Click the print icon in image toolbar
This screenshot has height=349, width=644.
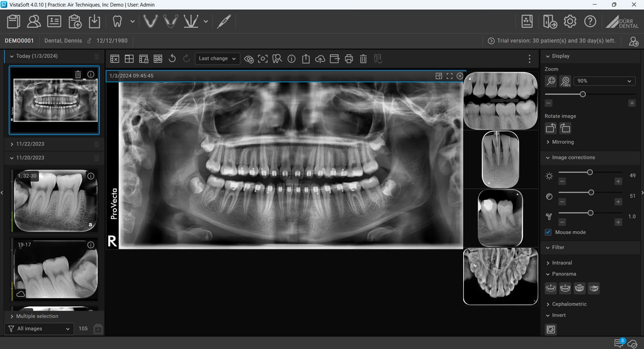click(x=349, y=59)
